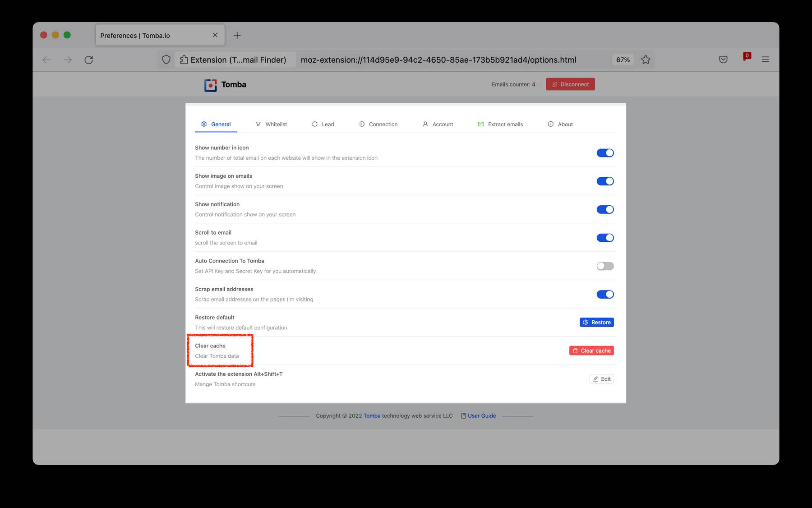Toggle Scrap email addresses switch
The height and width of the screenshot is (508, 812).
[x=605, y=294]
